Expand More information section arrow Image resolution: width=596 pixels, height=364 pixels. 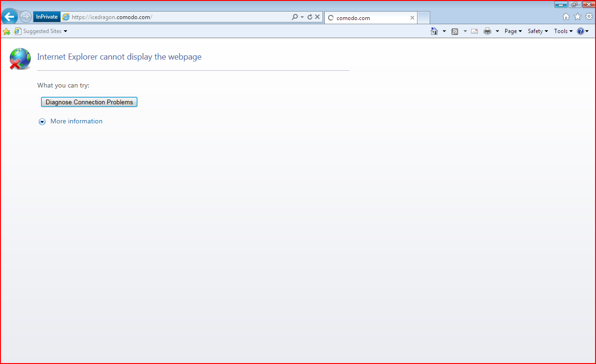(42, 121)
